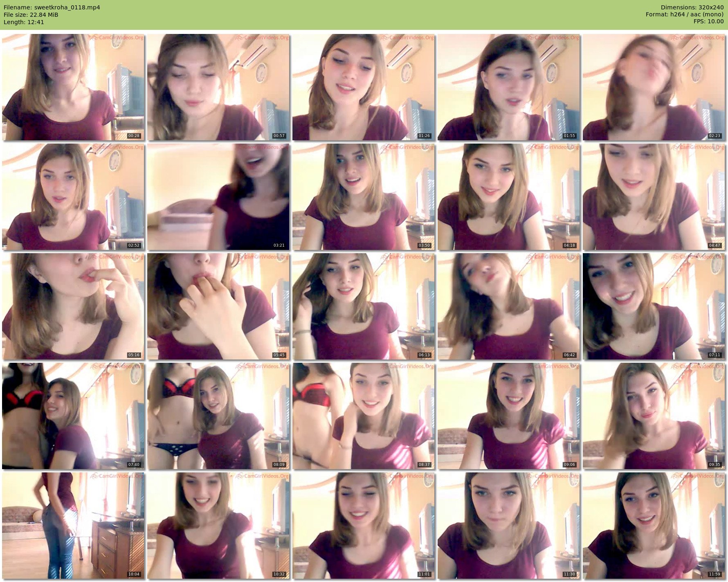Pick the frame marked 03:50

click(x=364, y=197)
